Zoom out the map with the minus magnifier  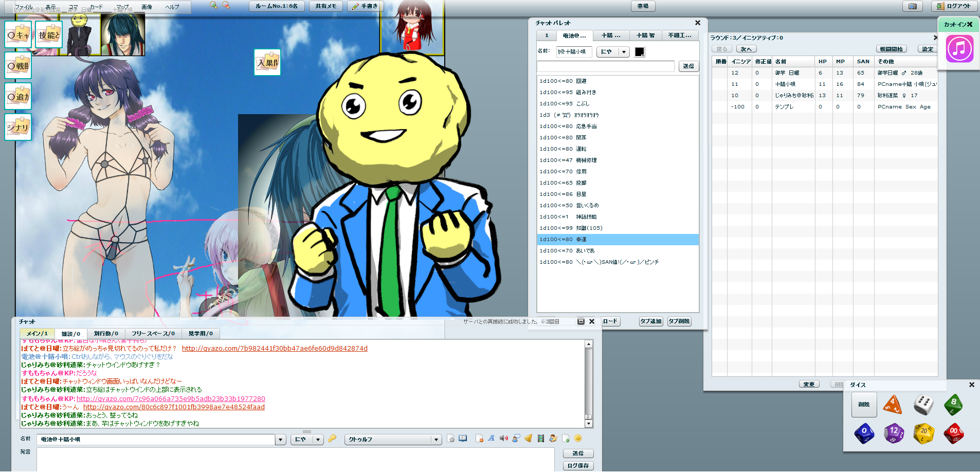click(x=226, y=5)
